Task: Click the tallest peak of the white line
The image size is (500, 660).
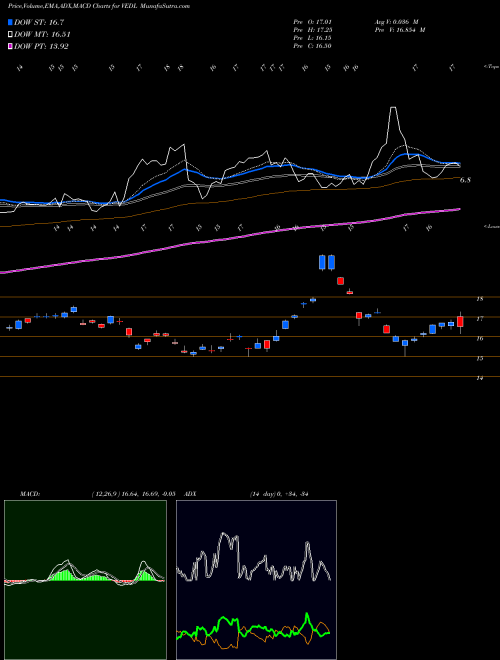Action: pos(393,108)
